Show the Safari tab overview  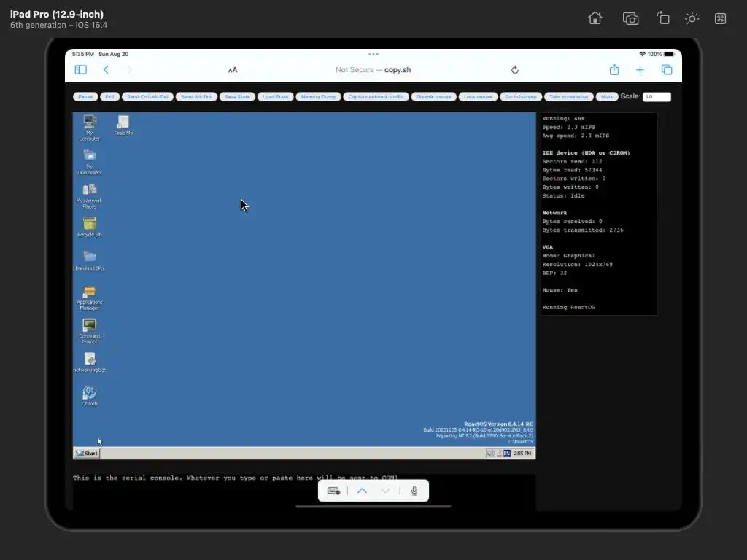pyautogui.click(x=667, y=69)
